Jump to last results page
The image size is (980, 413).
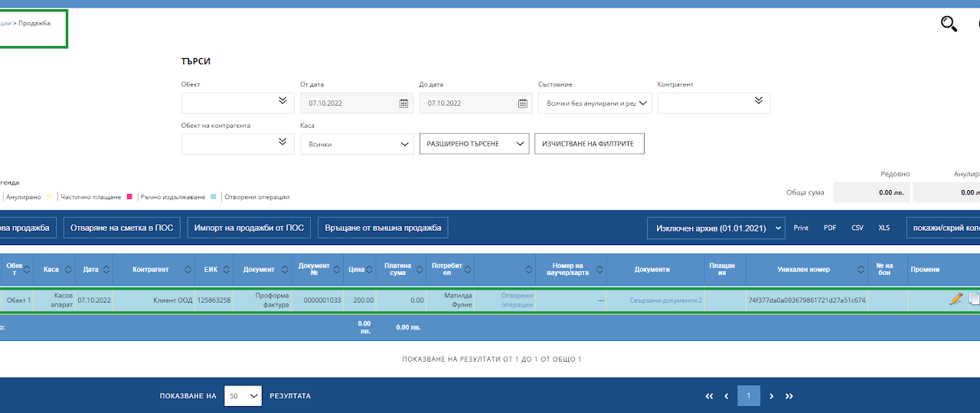click(789, 396)
